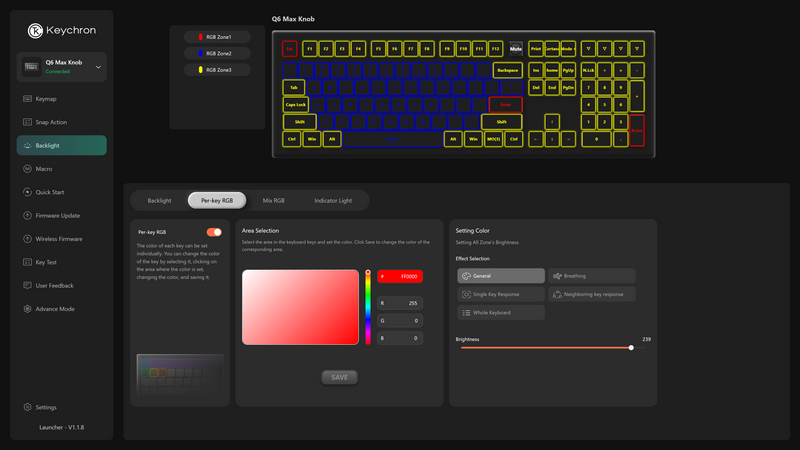The width and height of the screenshot is (800, 450).
Task: Select the N.Lck numpad key
Action: (x=588, y=70)
